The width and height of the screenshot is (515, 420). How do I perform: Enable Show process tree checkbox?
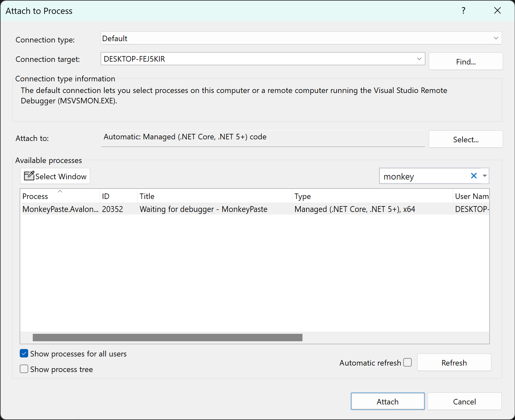pos(24,369)
